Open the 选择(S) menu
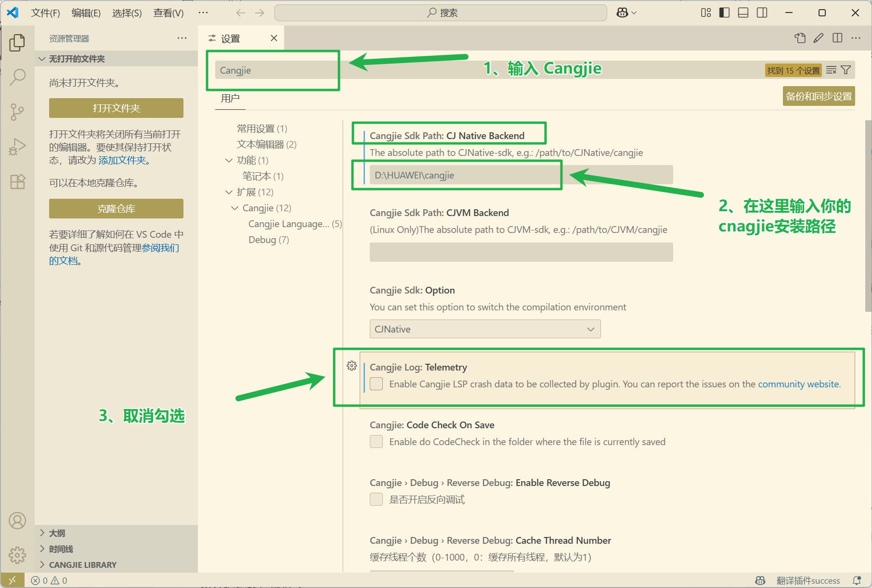Image resolution: width=872 pixels, height=588 pixels. pos(127,13)
